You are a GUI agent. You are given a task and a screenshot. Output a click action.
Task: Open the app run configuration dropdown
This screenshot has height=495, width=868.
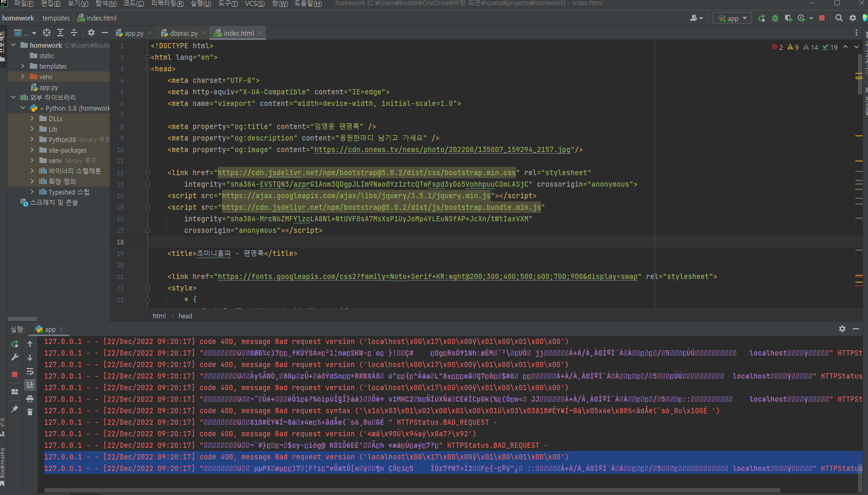(732, 18)
